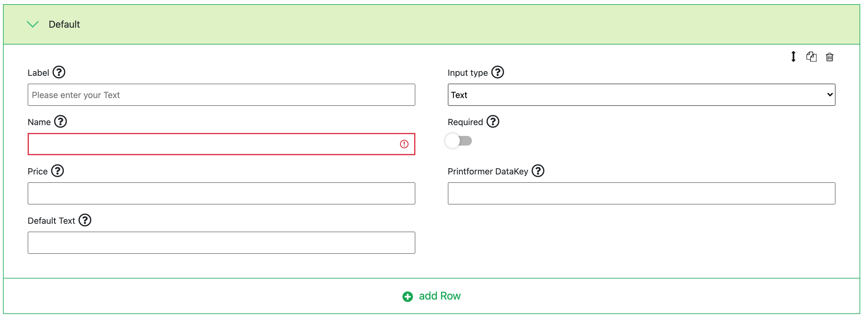The height and width of the screenshot is (320, 868).
Task: Click the Printformer DataKey input field
Action: click(x=641, y=193)
